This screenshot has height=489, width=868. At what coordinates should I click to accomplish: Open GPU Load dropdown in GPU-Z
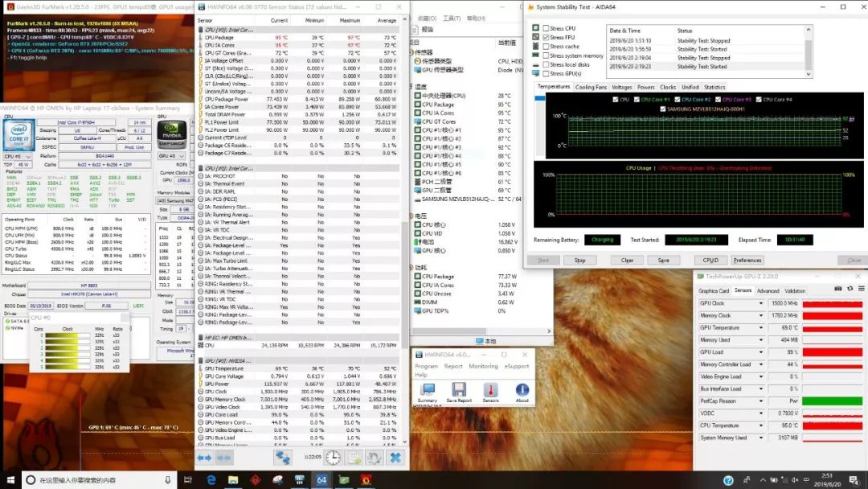point(760,352)
